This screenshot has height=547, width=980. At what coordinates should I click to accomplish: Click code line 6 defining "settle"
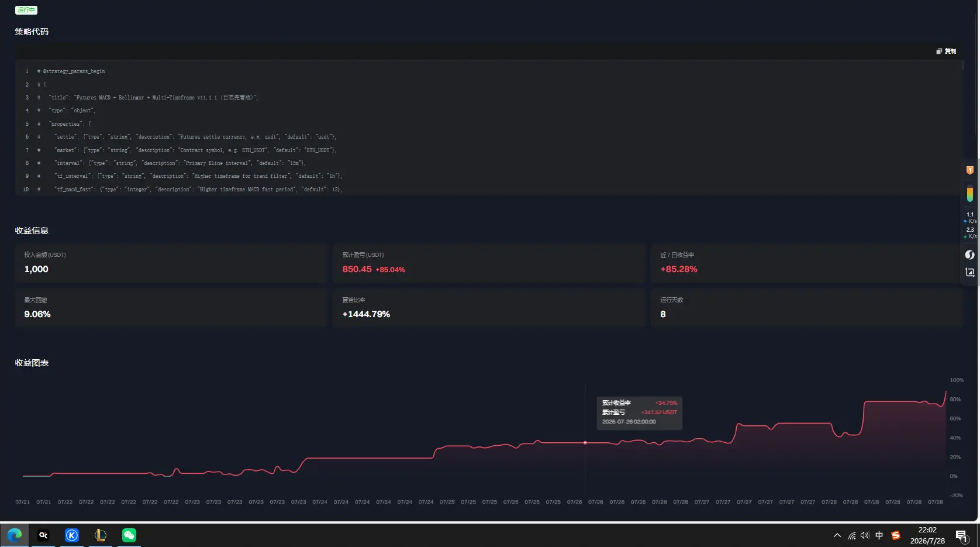click(187, 137)
